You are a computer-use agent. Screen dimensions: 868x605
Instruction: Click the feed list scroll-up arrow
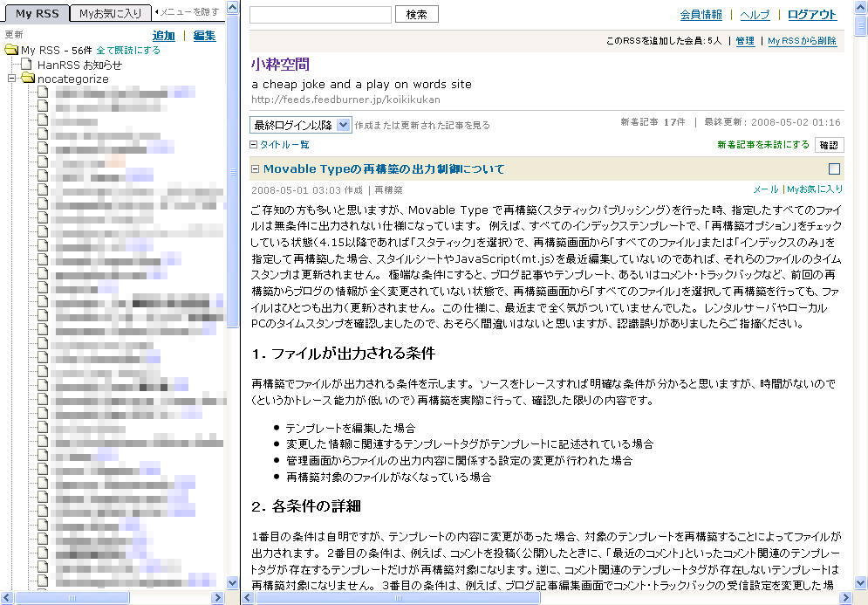pyautogui.click(x=233, y=7)
